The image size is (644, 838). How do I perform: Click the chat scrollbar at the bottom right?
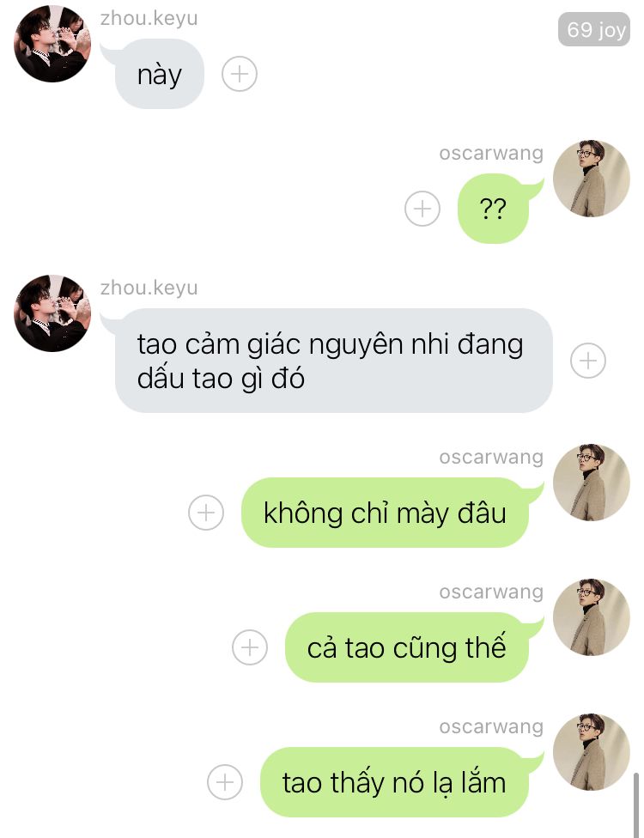[636, 805]
